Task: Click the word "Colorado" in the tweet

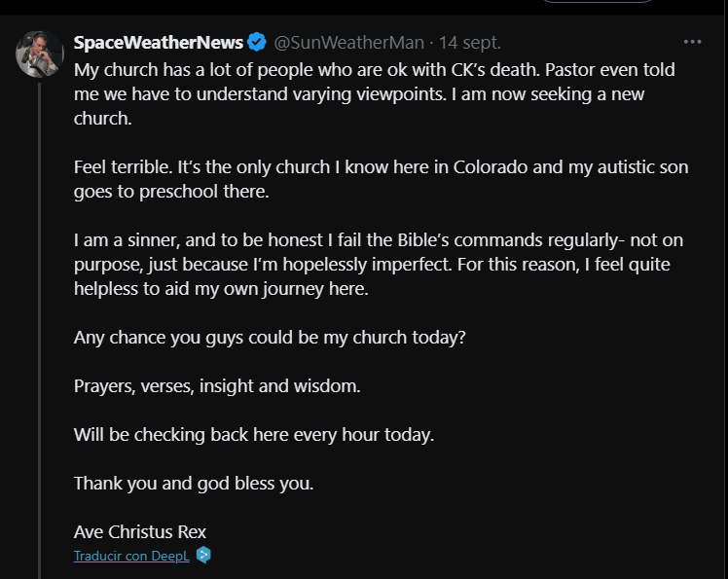Action: click(493, 167)
